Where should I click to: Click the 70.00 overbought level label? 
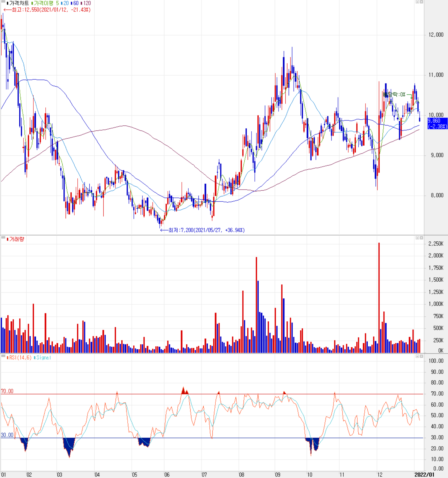click(7, 391)
